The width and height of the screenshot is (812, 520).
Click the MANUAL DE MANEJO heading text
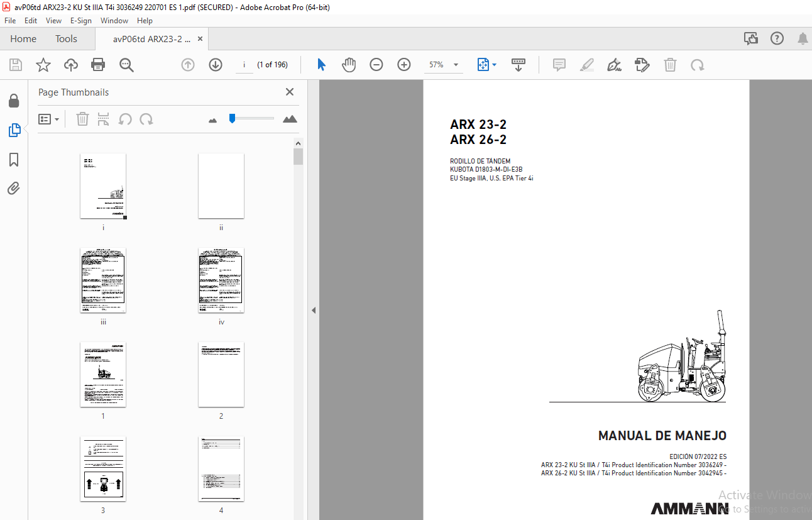(662, 436)
